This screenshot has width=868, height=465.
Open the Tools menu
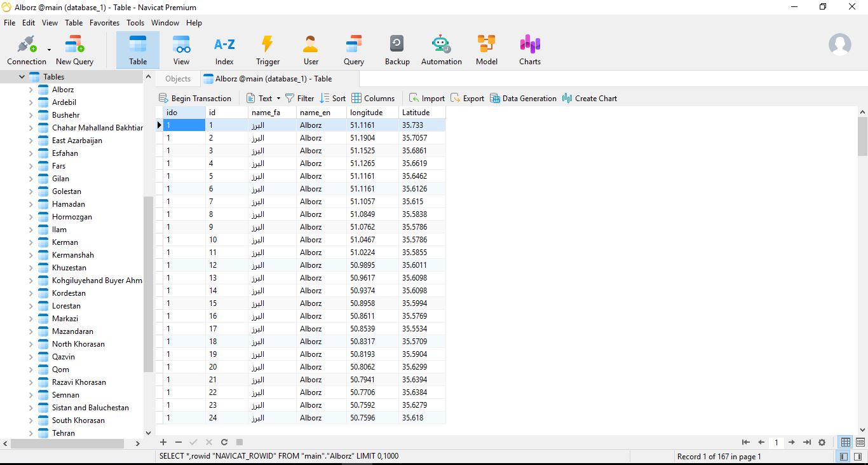pyautogui.click(x=135, y=22)
